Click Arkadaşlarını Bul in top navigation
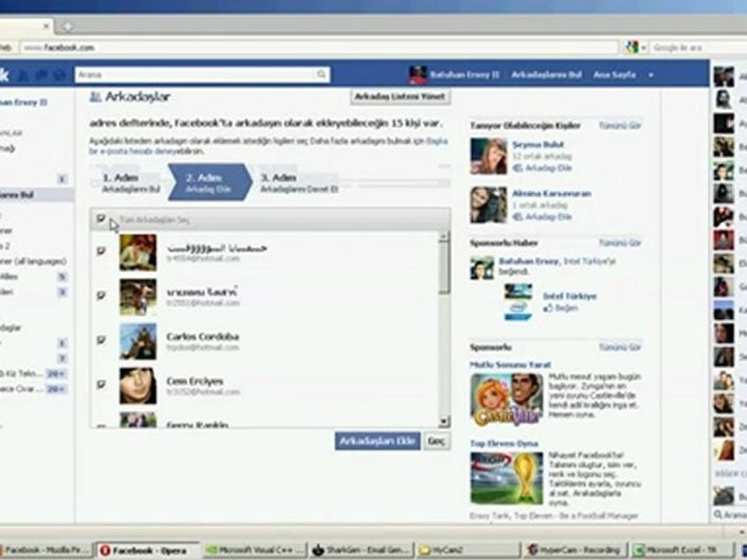 (546, 75)
